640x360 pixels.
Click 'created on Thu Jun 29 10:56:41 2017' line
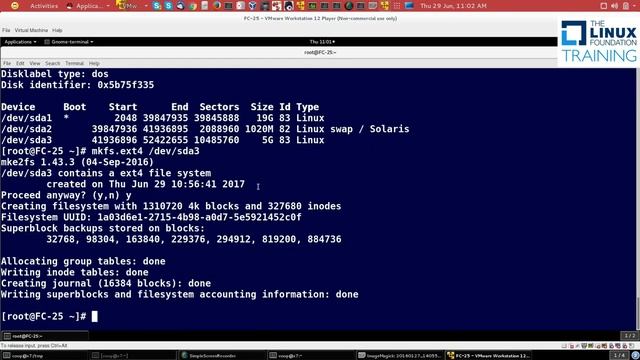click(145, 184)
